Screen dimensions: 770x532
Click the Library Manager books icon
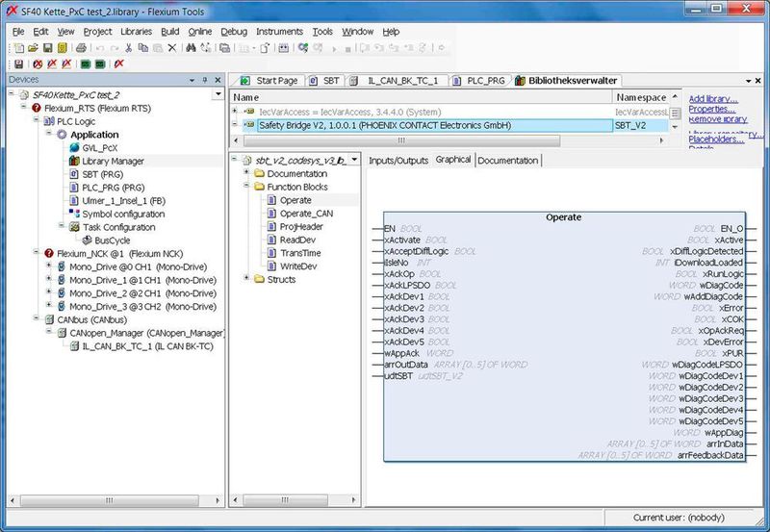tap(73, 162)
